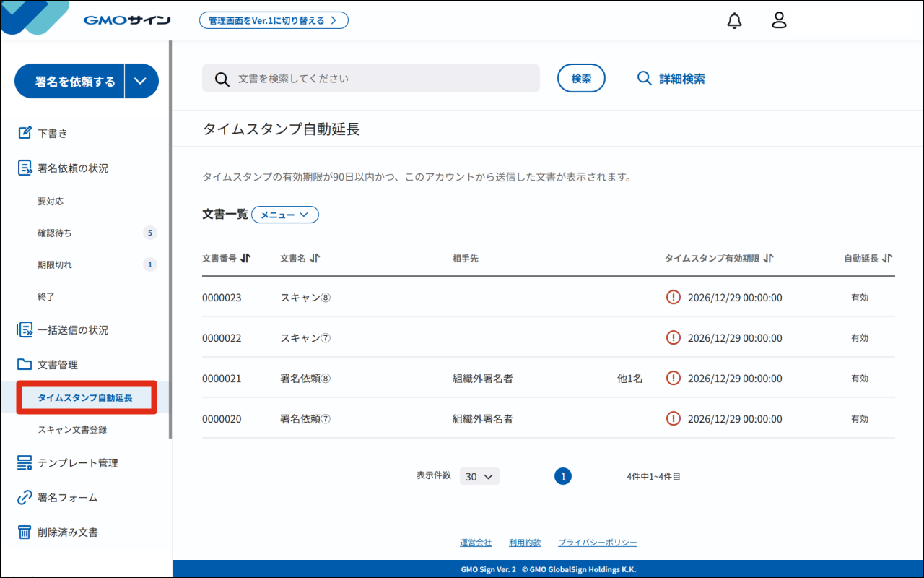This screenshot has height=578, width=924.
Task: Open the 利用規約 footer link
Action: tap(525, 543)
